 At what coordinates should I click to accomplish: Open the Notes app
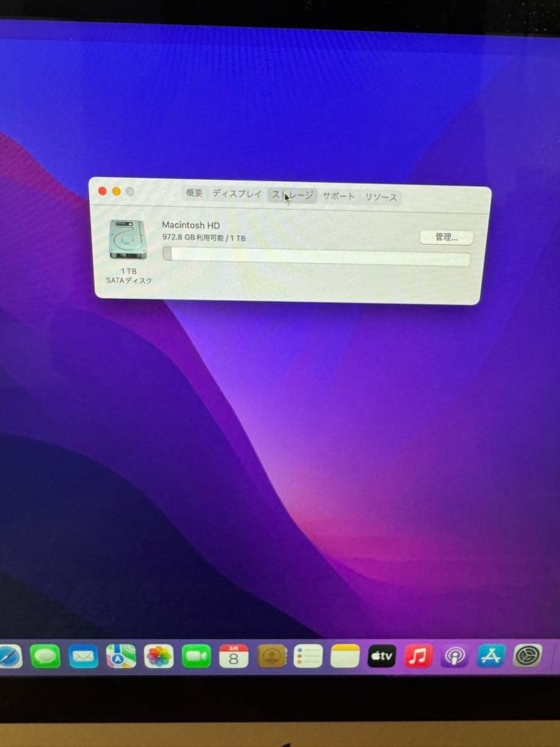point(345,655)
